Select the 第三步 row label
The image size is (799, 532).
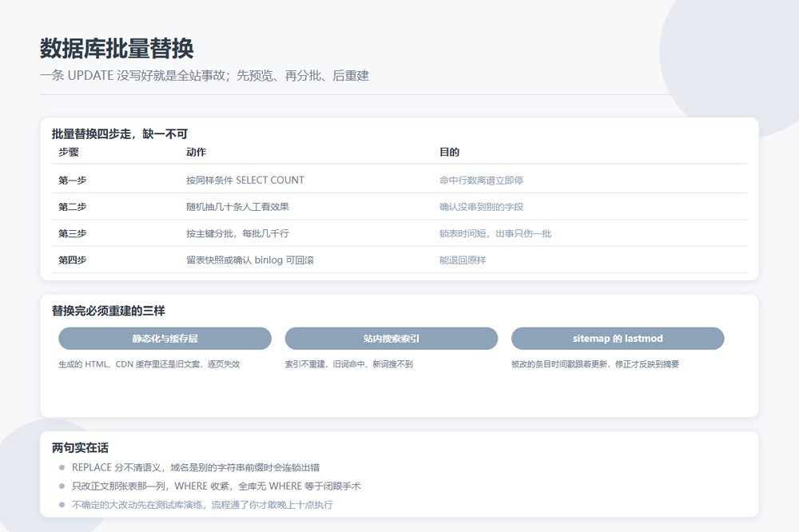[x=73, y=233]
